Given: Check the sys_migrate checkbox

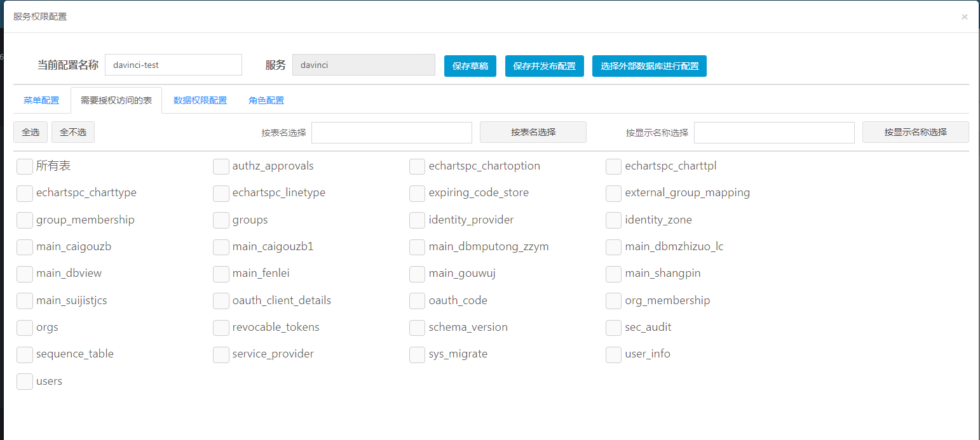Looking at the screenshot, I should point(418,354).
